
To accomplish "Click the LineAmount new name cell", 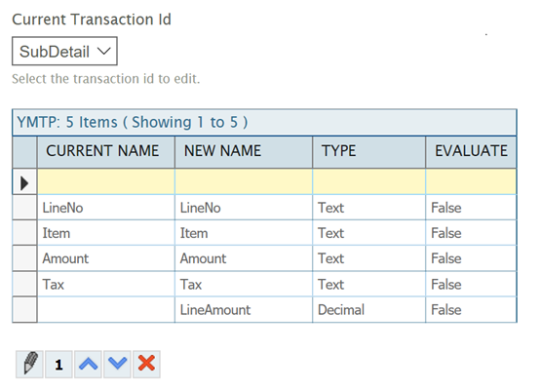I will (x=244, y=310).
